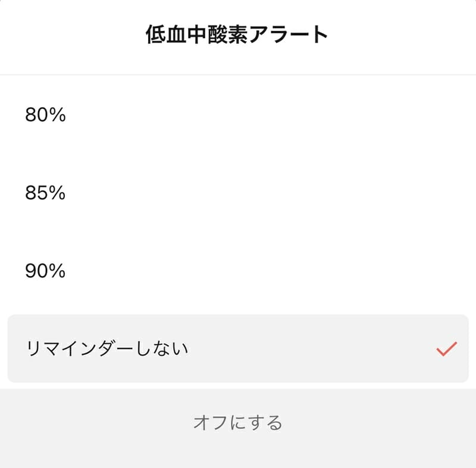Viewport: 476px width, 468px height.
Task: Click the highlighted リマインダーしない row
Action: click(x=238, y=348)
